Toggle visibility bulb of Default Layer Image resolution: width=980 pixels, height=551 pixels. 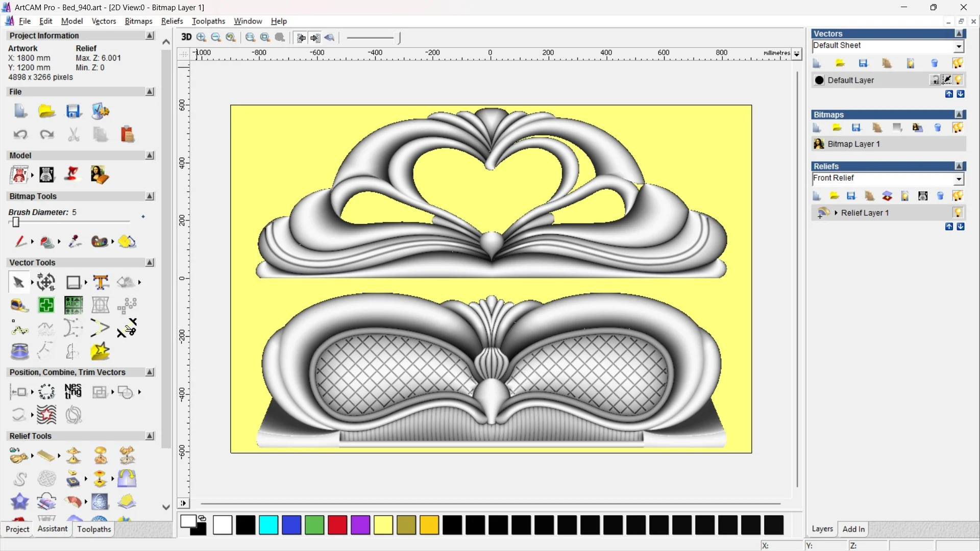[x=958, y=80]
